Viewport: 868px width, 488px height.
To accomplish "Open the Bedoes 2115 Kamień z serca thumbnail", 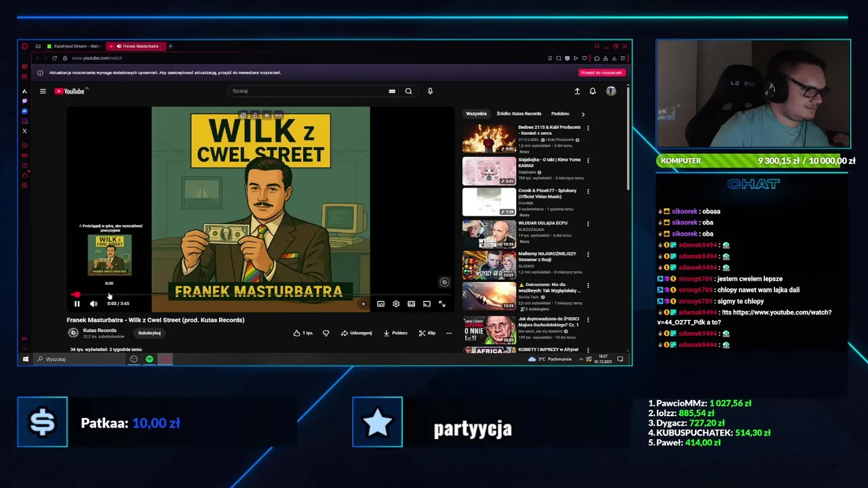I will click(x=489, y=138).
